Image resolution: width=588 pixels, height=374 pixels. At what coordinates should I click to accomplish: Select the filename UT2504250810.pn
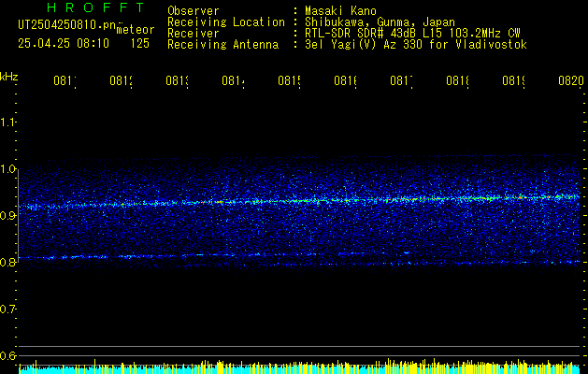[x=66, y=25]
